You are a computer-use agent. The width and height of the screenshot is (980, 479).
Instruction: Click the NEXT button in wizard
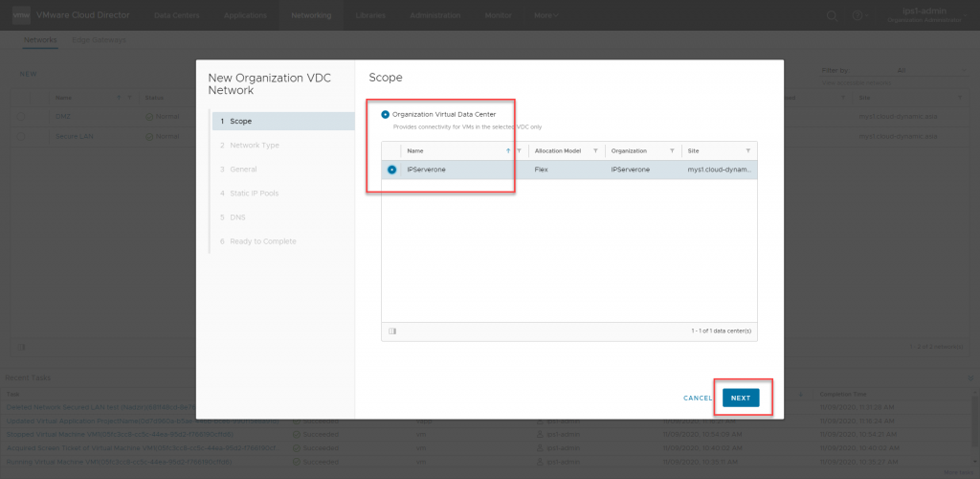pos(741,398)
